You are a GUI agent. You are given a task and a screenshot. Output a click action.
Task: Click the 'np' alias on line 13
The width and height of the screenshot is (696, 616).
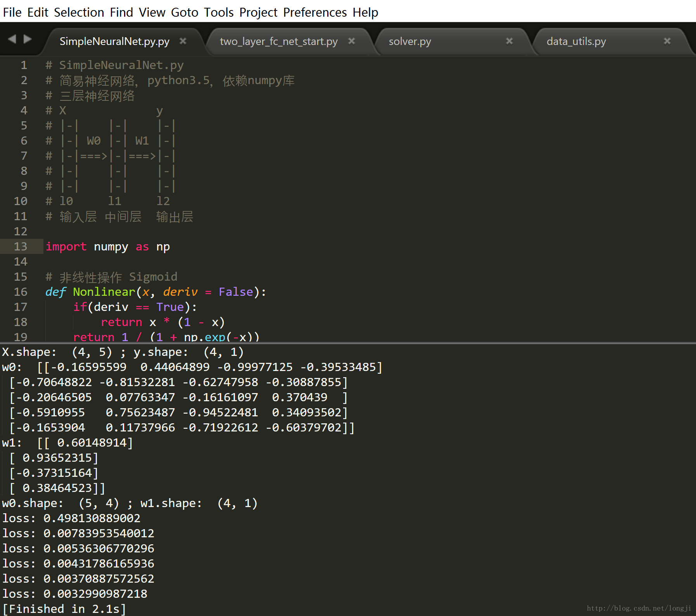click(163, 247)
